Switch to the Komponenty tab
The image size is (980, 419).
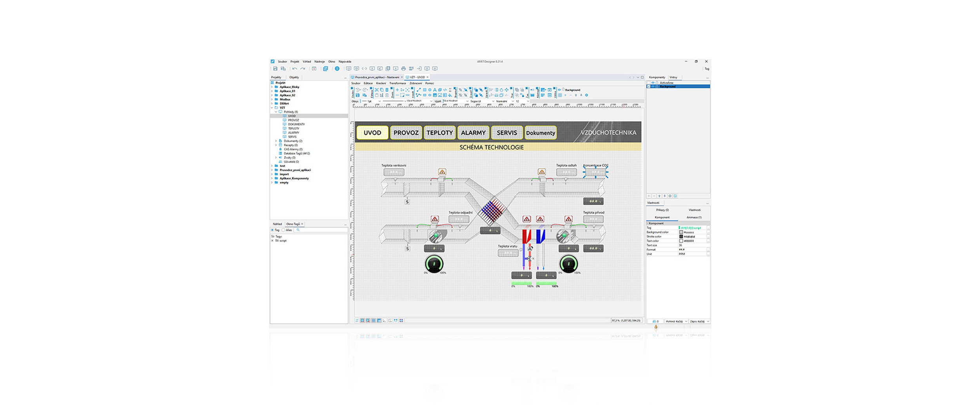coord(657,77)
